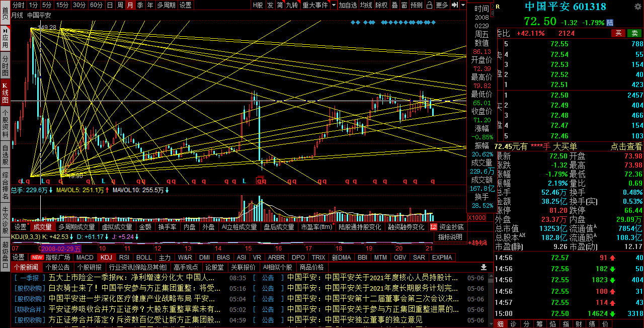Open the 焰 tab at bottom right
This screenshot has height=328, width=644.
pos(552,324)
